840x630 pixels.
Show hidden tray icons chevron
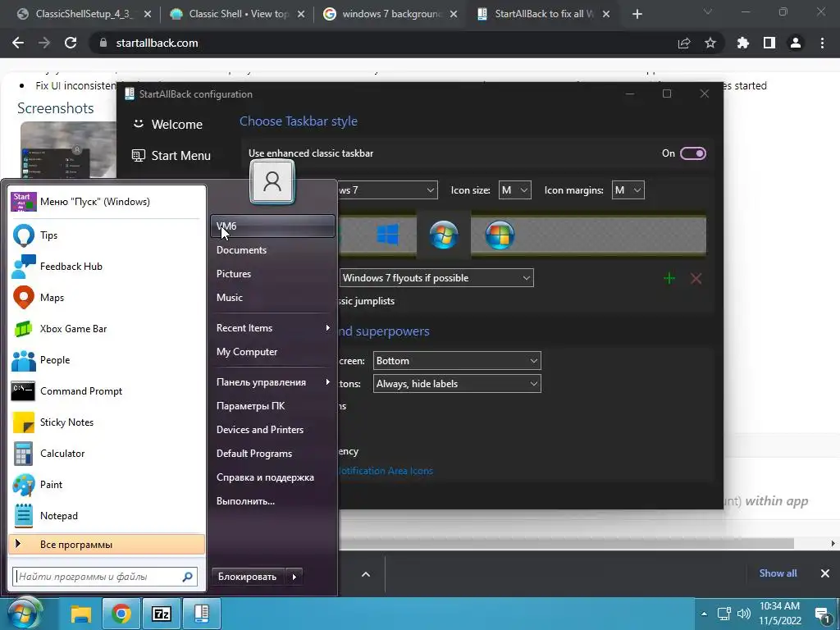coord(704,614)
